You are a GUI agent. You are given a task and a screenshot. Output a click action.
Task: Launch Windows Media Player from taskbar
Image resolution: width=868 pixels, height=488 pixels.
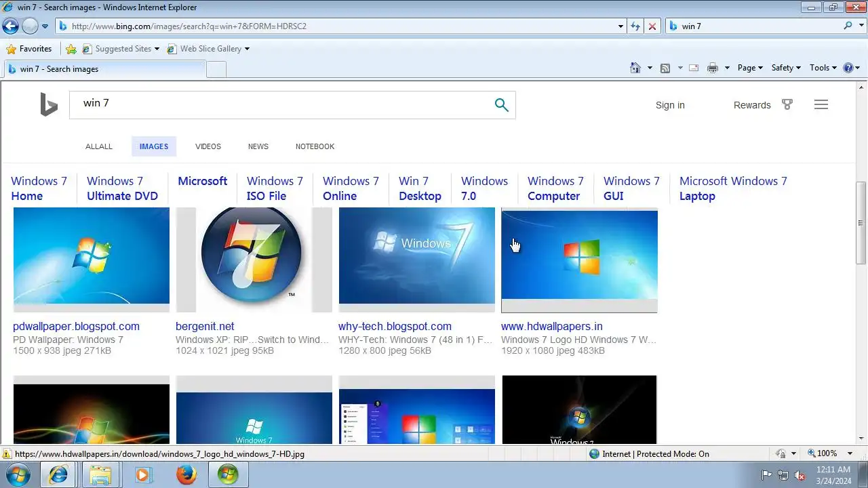(x=143, y=475)
